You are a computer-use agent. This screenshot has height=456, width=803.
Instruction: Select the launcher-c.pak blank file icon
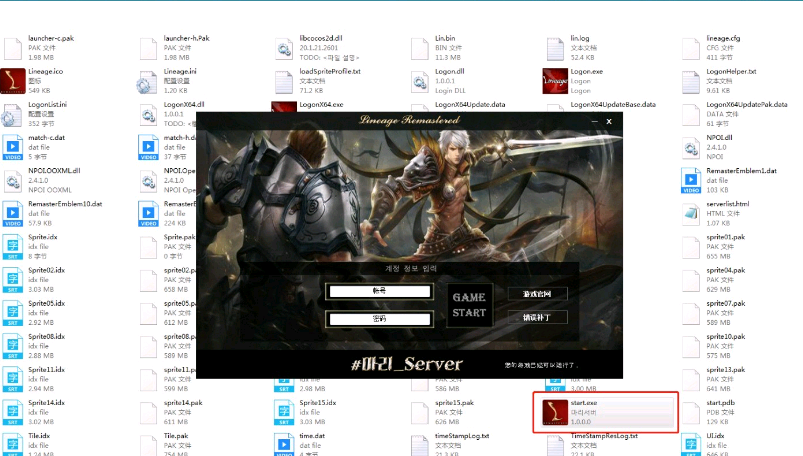tap(12, 49)
